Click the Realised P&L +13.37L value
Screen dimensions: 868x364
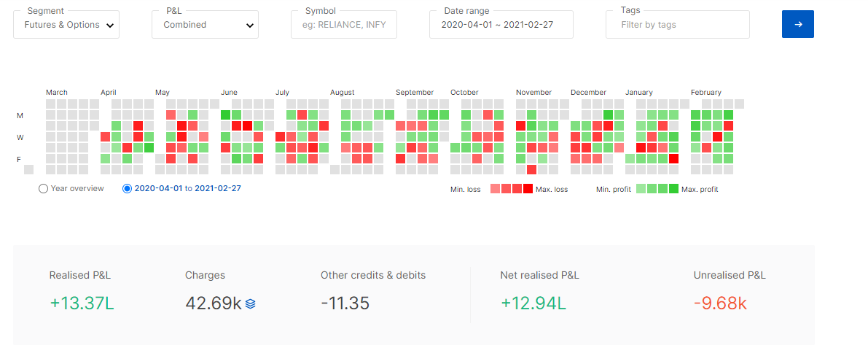click(x=82, y=303)
